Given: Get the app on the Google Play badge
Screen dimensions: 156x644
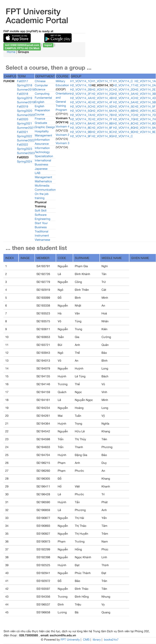Looking at the screenshot, I should point(58,38).
